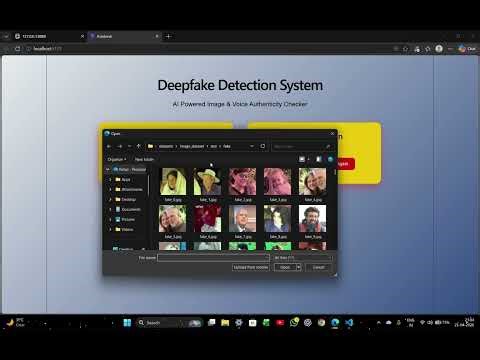The image size is (480, 360).
Task: Open Edge from taskbar
Action: [x=335, y=323]
